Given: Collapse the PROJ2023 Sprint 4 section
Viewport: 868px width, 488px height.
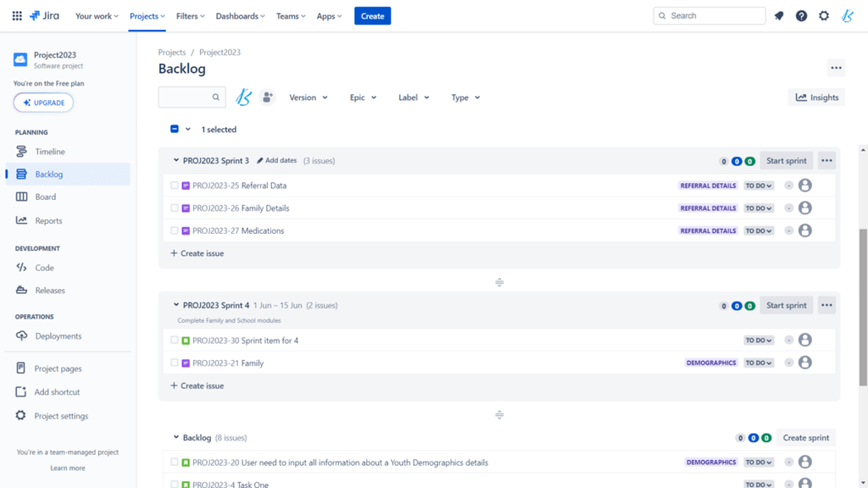Looking at the screenshot, I should coord(176,305).
